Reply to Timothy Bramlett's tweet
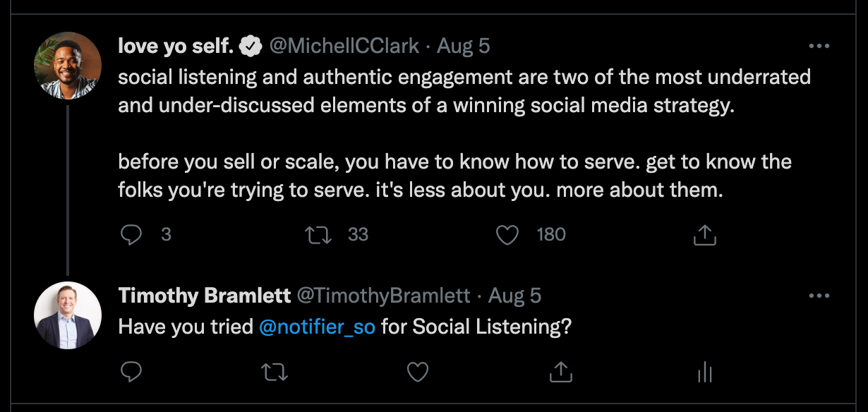This screenshot has height=412, width=868. point(131,371)
